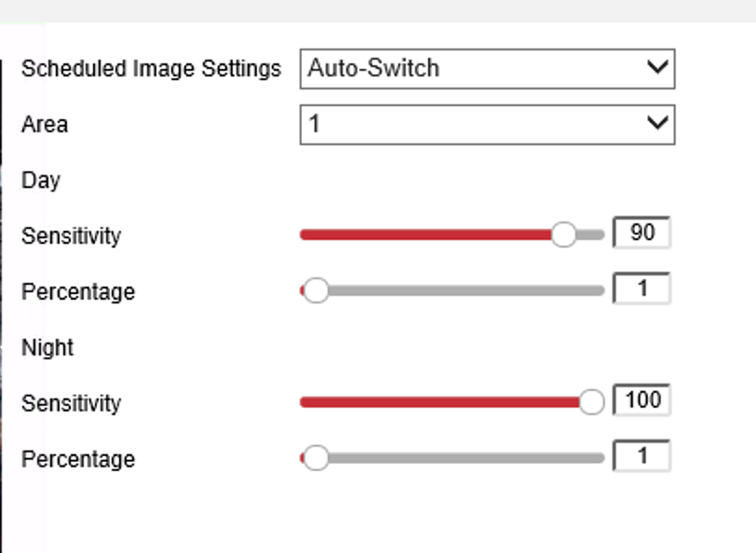
Task: Focus the Night Sensitivity field showing 100
Action: (641, 400)
